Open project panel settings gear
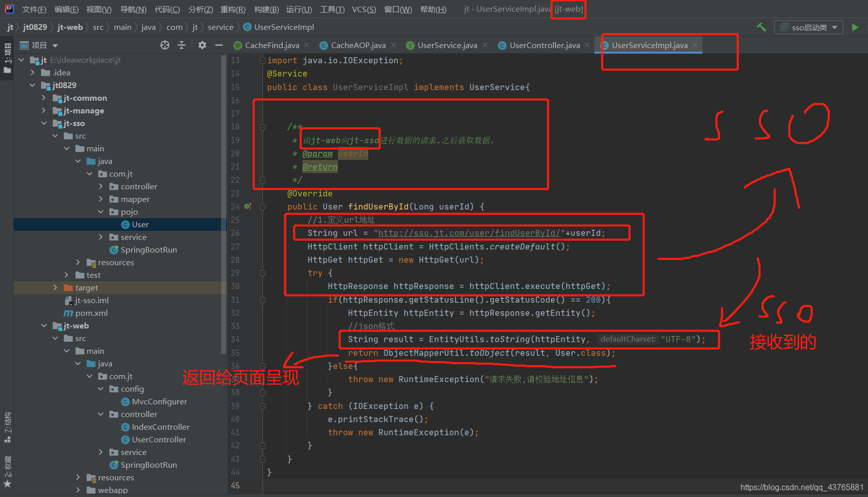 tap(202, 45)
